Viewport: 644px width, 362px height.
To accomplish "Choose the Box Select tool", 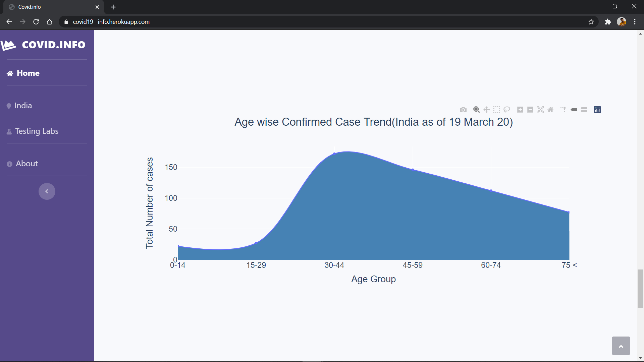I will (x=497, y=110).
